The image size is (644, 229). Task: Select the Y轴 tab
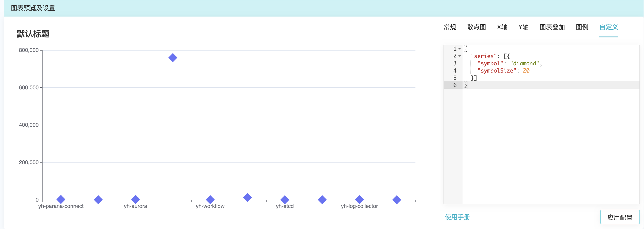tap(523, 27)
